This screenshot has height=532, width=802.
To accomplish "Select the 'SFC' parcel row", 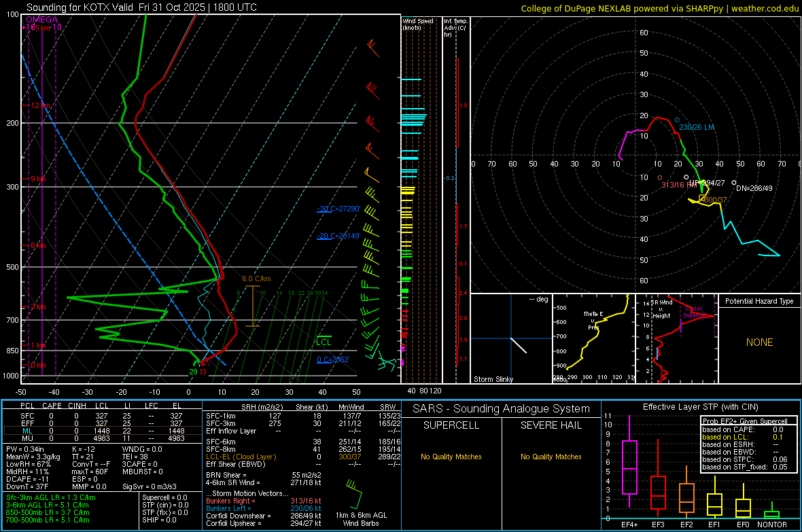I will [103, 416].
